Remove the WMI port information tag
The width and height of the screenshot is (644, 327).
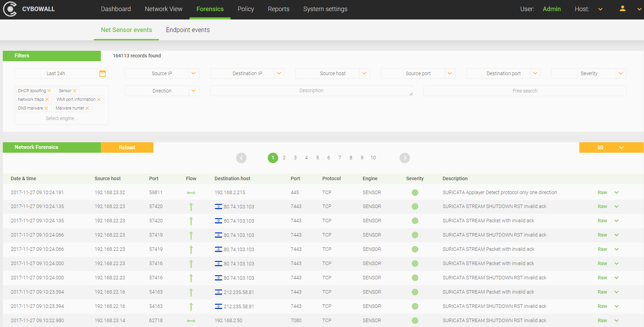pyautogui.click(x=99, y=99)
